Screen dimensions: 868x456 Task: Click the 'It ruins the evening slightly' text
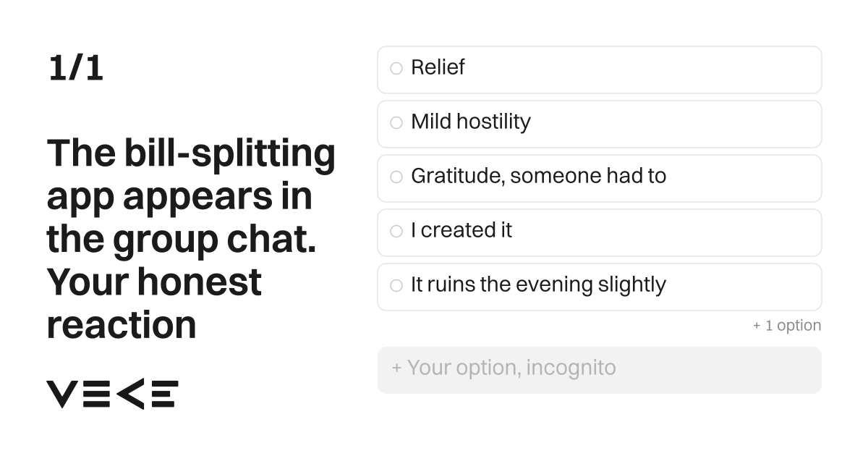[539, 284]
